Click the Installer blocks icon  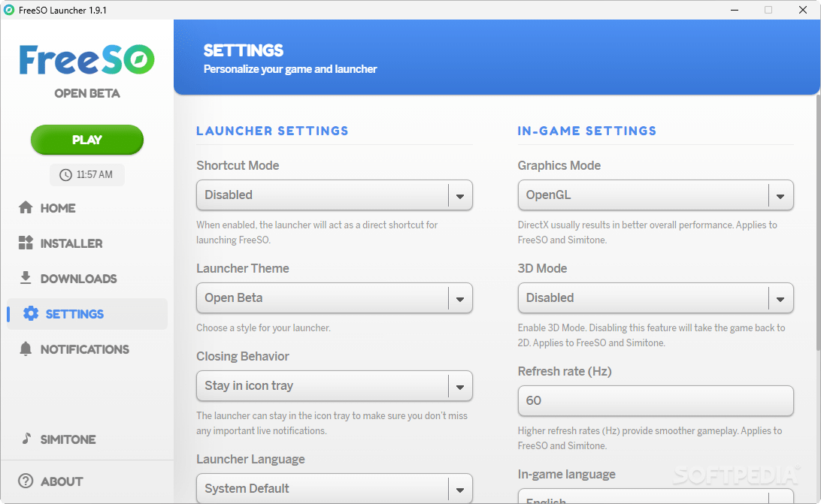pyautogui.click(x=26, y=243)
